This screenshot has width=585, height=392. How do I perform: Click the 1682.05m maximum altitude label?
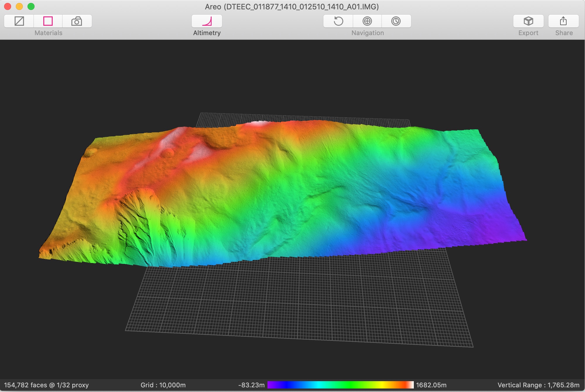pyautogui.click(x=431, y=385)
